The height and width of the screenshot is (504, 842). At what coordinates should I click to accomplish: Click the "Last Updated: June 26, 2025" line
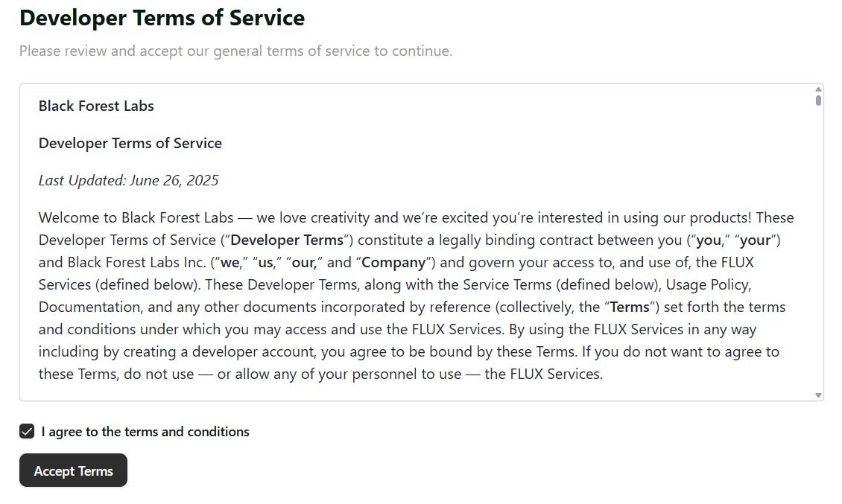128,181
